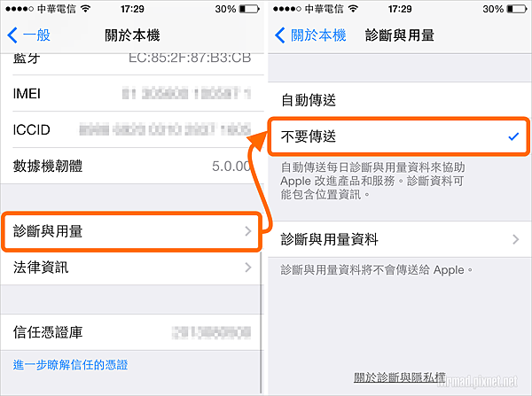Tap the 數據機韌體 row
Screen dimensions: 532x396
tap(132, 166)
